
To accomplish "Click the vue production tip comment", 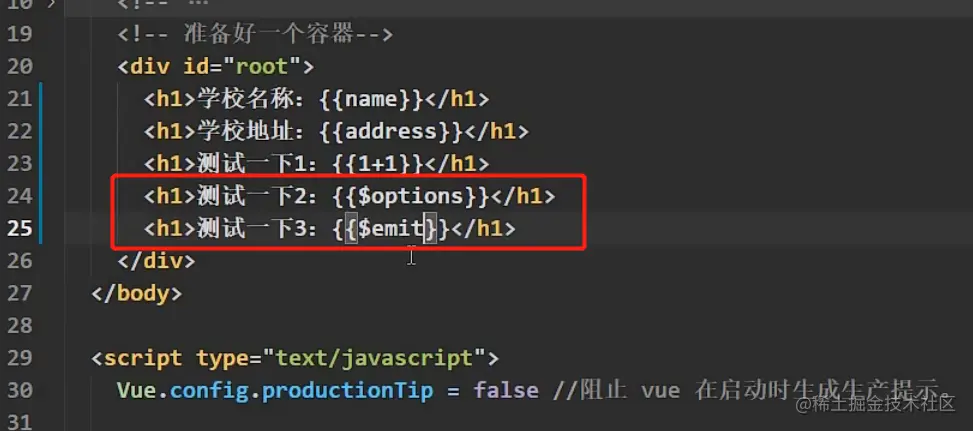I will coord(750,390).
